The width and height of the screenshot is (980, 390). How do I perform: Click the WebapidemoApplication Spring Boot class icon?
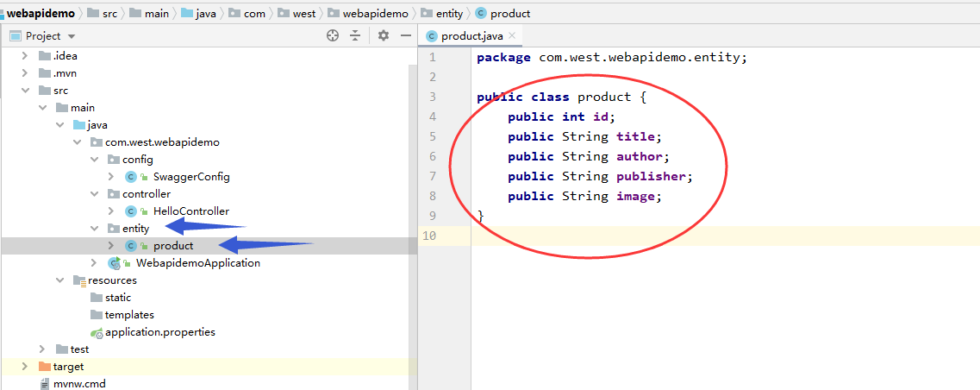tap(114, 263)
